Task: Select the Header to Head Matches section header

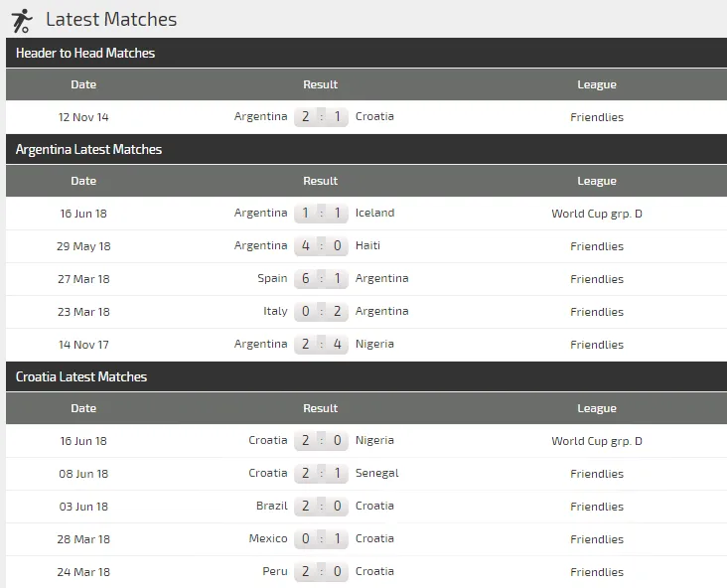Action: tap(85, 54)
